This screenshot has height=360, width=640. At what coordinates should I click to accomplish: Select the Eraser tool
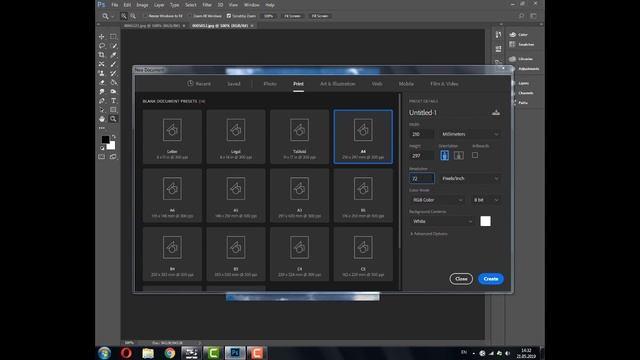[x=102, y=82]
